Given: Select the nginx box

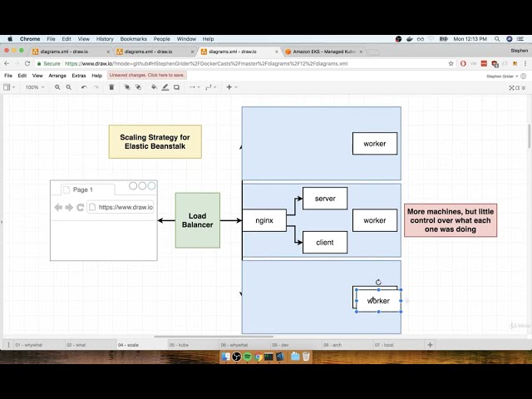Looking at the screenshot, I should click(x=264, y=220).
